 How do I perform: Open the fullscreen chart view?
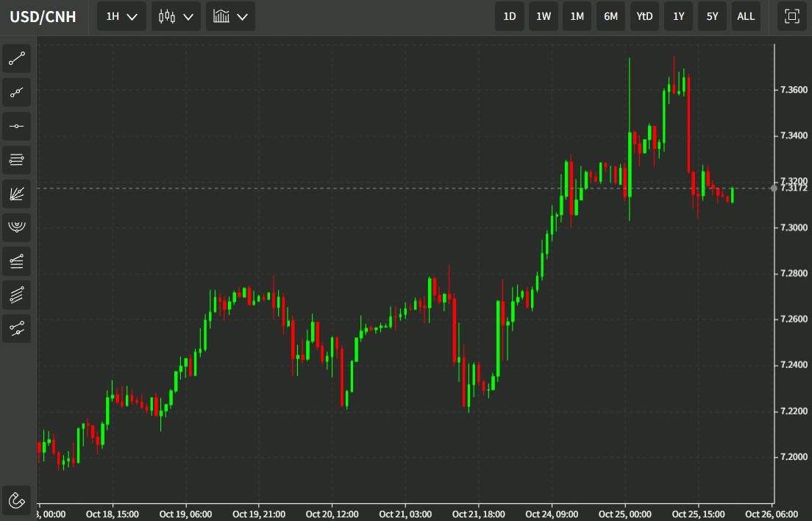pyautogui.click(x=792, y=17)
